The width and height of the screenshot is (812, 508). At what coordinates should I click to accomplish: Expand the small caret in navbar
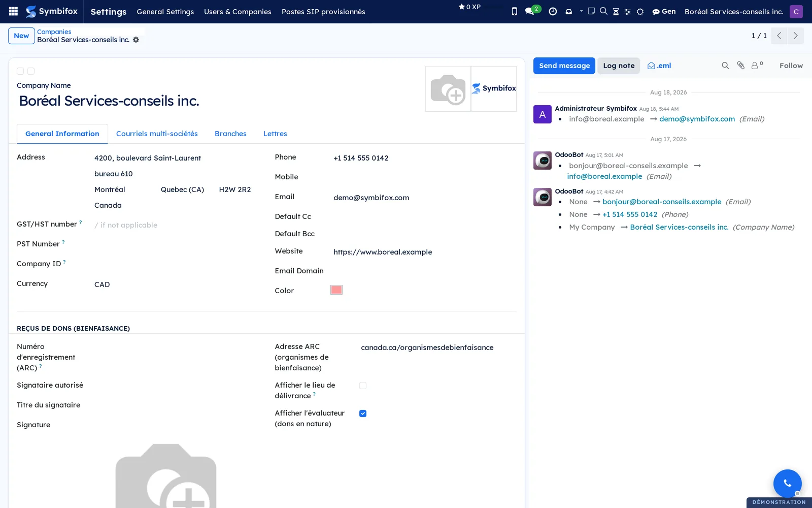point(581,11)
